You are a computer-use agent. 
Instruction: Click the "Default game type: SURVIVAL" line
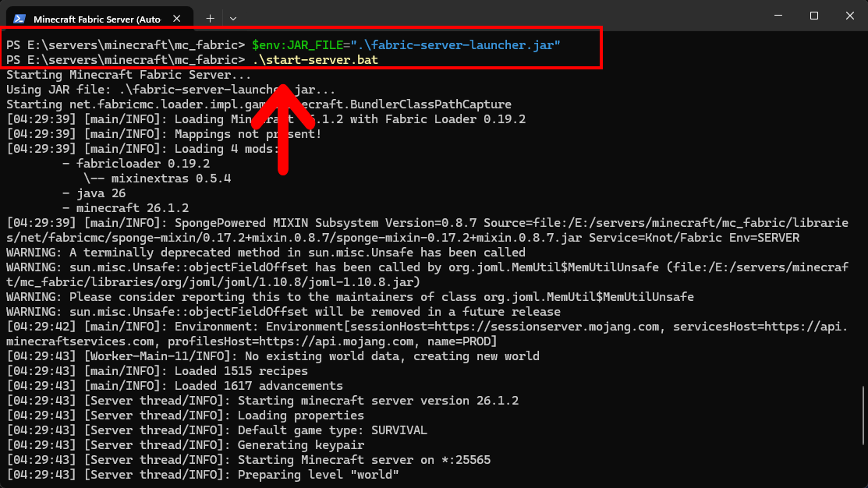point(217,430)
